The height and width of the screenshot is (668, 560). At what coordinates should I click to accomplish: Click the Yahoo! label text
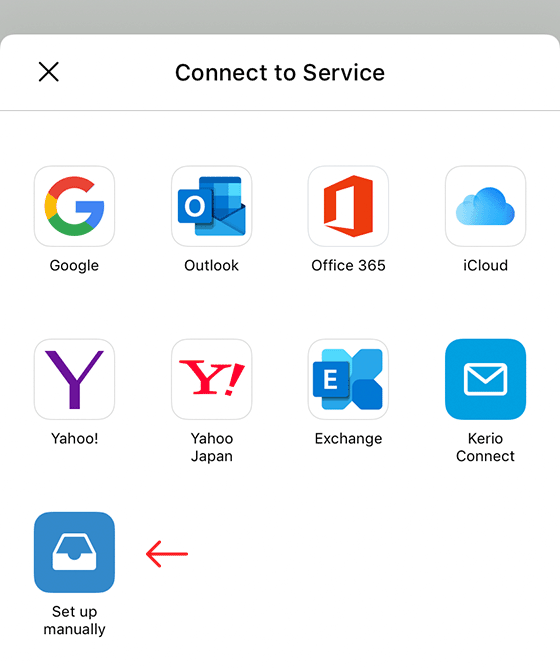(x=75, y=438)
